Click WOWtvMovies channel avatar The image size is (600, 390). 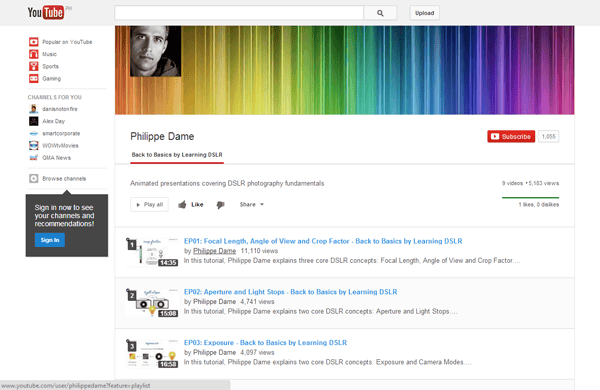click(x=34, y=146)
